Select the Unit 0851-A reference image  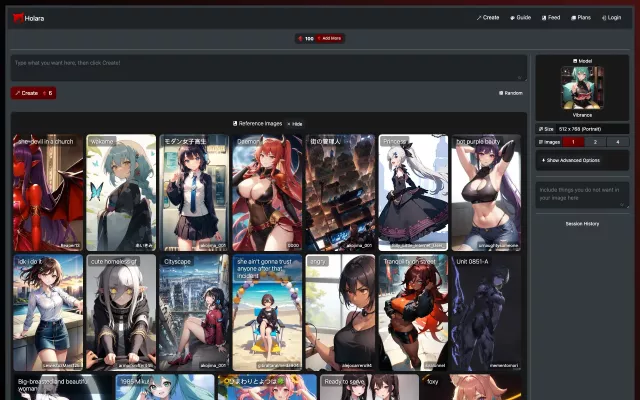pos(485,313)
